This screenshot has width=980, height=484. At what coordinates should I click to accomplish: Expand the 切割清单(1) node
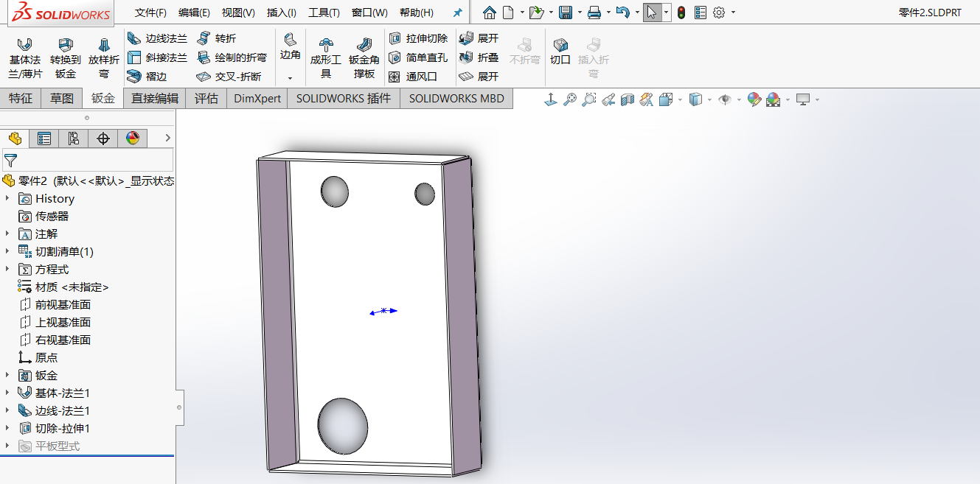tap(7, 251)
